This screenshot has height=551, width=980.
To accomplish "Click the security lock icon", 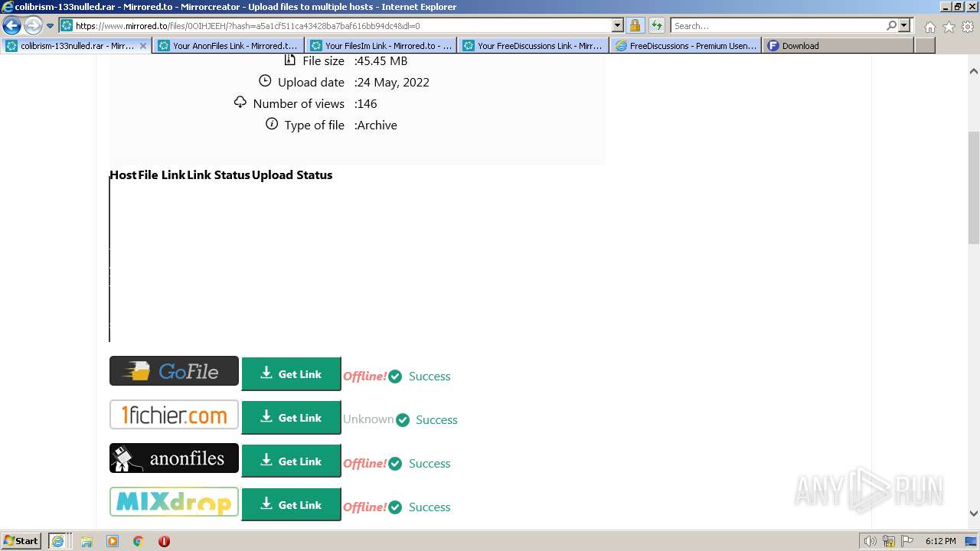I will [635, 25].
